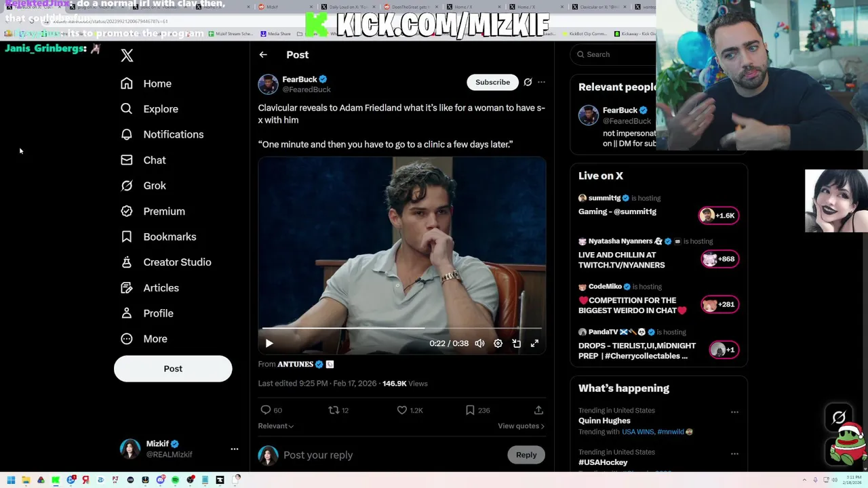This screenshot has width=868, height=488.
Task: Open FearBuck's avatar on the post
Action: click(x=268, y=84)
